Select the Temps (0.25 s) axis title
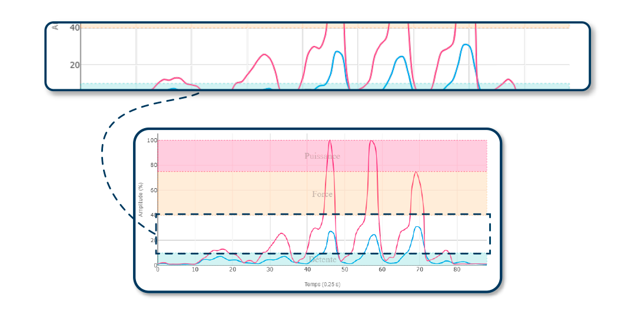644x311 pixels. click(x=322, y=284)
